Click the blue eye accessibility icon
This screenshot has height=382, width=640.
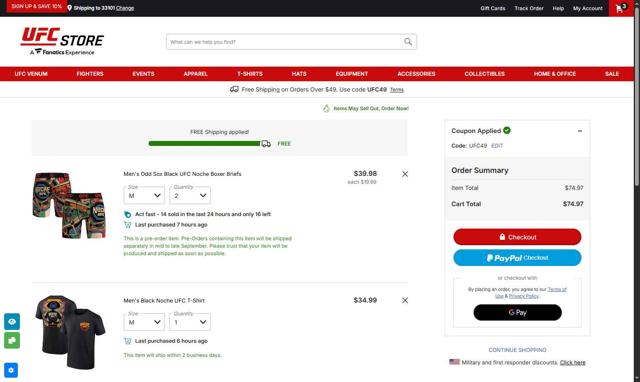[x=12, y=322]
